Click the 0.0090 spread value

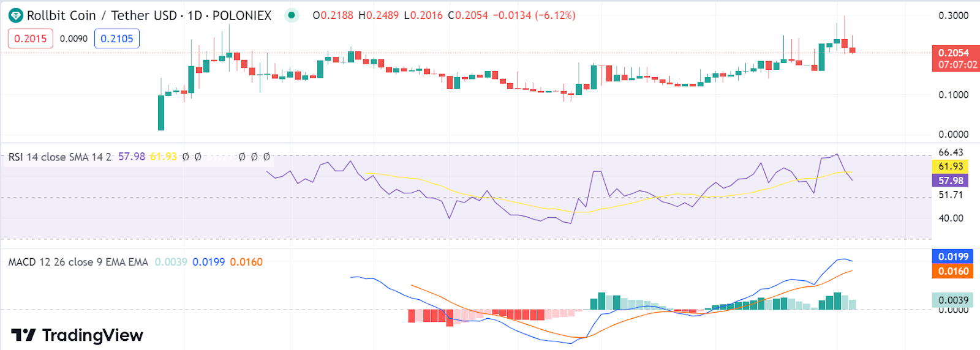click(73, 39)
